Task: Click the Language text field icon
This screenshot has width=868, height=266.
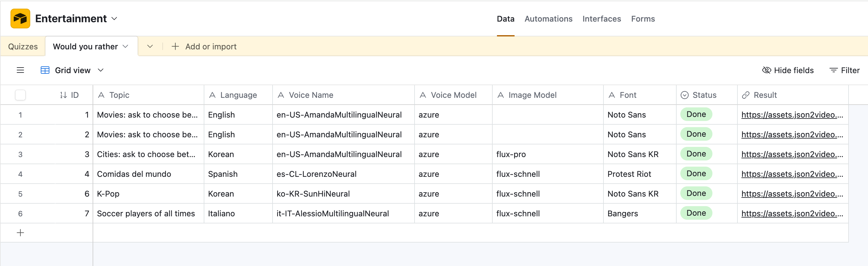Action: 212,95
